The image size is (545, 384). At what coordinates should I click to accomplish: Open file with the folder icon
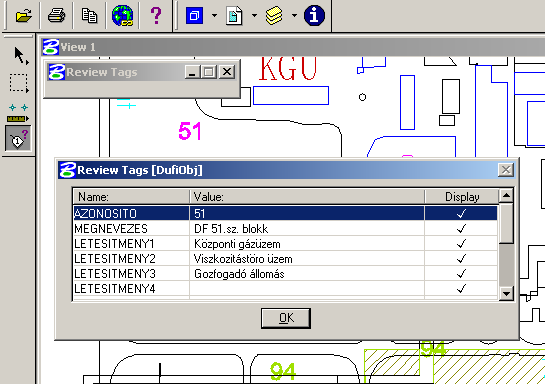(24, 16)
